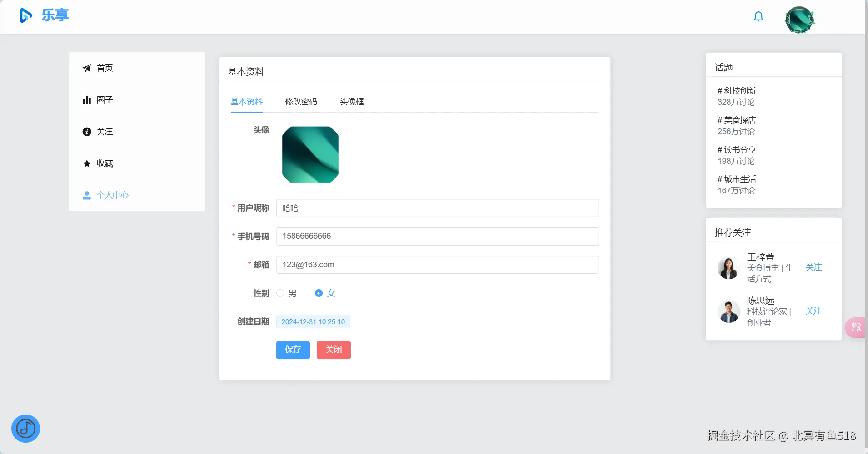Click the name 王梓萱
The width and height of the screenshot is (868, 454).
761,257
